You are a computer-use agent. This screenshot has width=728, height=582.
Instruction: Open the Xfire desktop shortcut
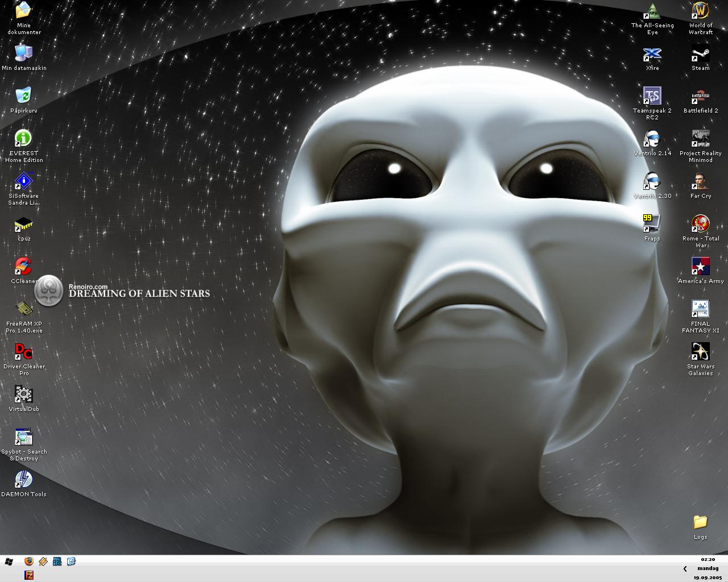point(652,53)
